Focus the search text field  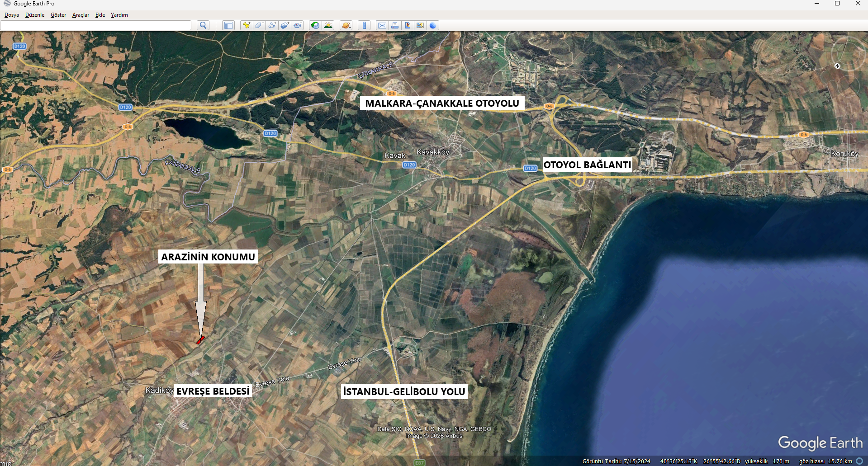coord(96,25)
